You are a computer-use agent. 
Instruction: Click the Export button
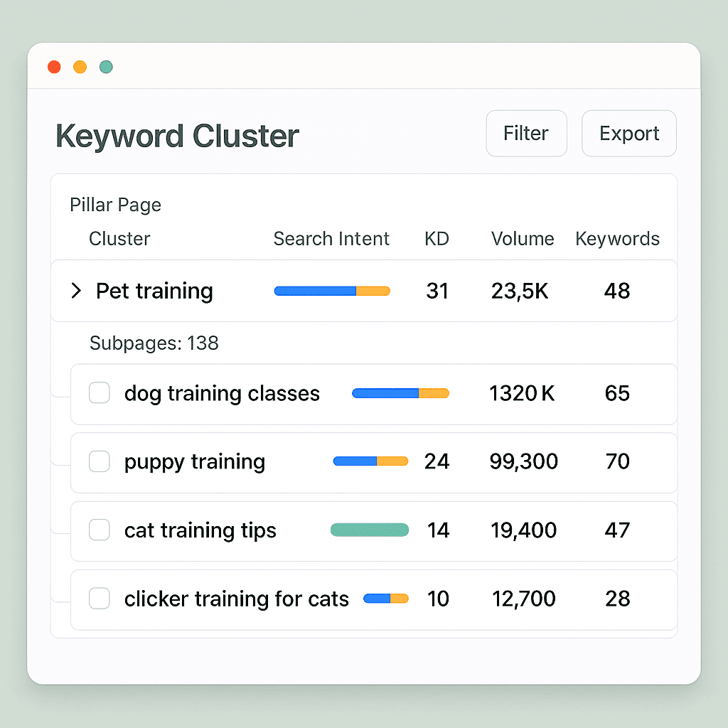[628, 133]
